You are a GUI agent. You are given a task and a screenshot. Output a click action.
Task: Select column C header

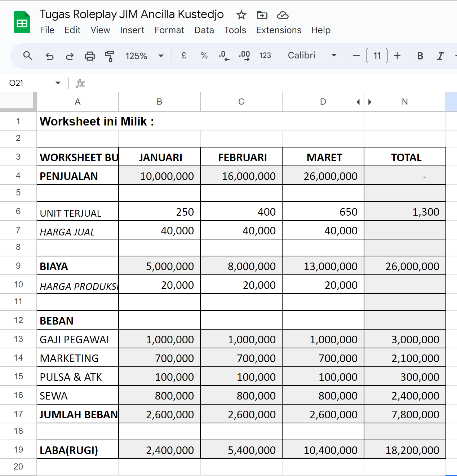click(241, 102)
